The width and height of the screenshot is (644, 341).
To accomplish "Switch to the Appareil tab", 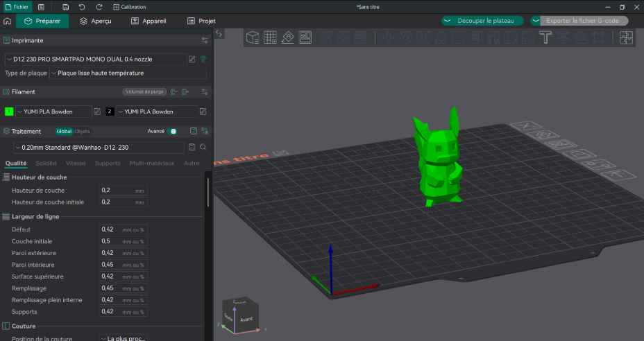I will click(x=149, y=21).
